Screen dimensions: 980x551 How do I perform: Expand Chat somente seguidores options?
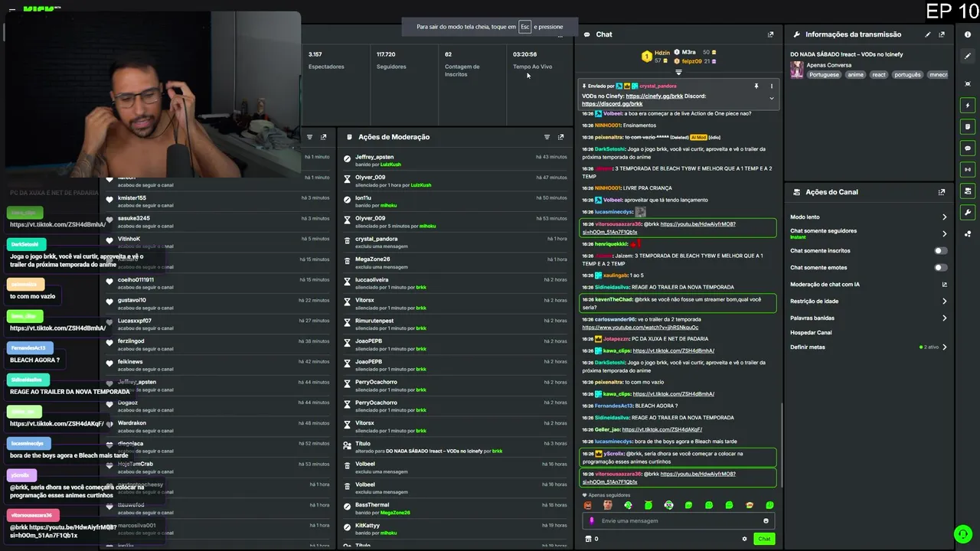pos(944,233)
